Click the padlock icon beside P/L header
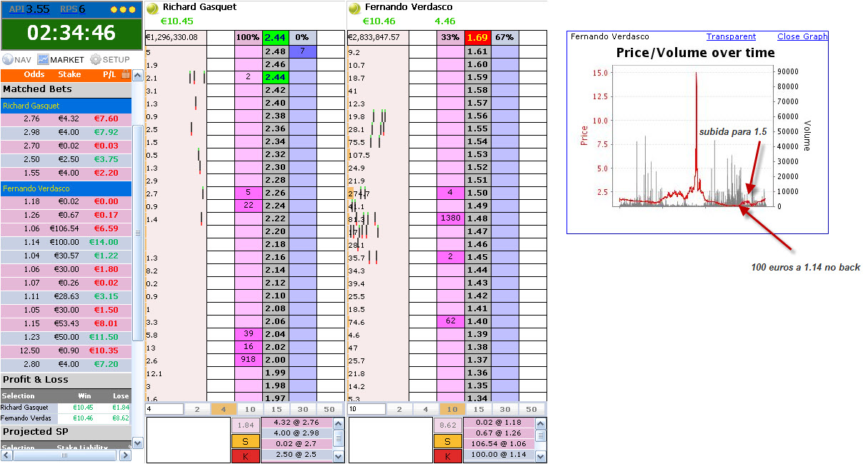The width and height of the screenshot is (868, 464). tap(126, 74)
